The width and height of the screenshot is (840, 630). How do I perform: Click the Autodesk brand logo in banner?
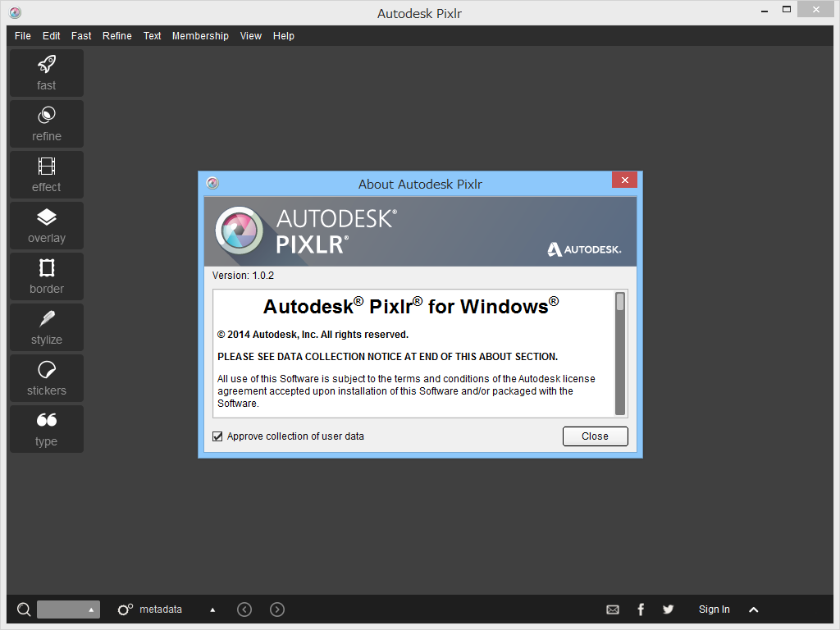584,249
